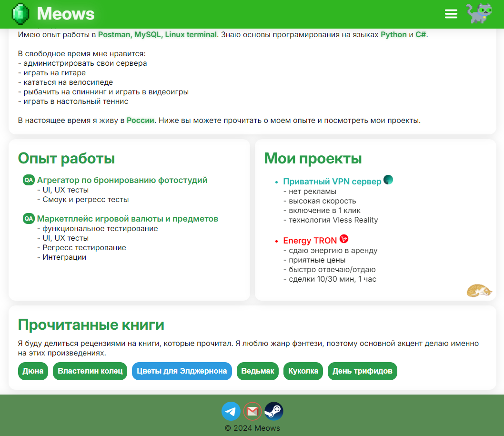Screen dimensions: 504x436
Task: Click the red TRON logo icon
Action: click(344, 239)
